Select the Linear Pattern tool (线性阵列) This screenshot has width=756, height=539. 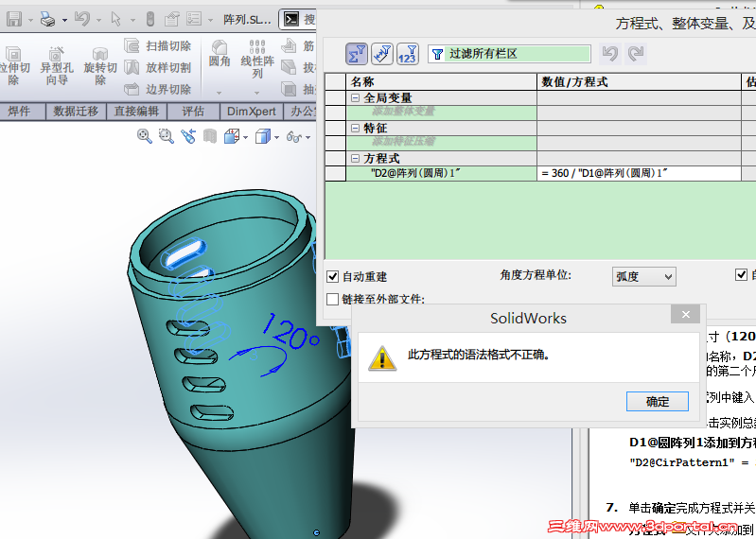(x=257, y=60)
